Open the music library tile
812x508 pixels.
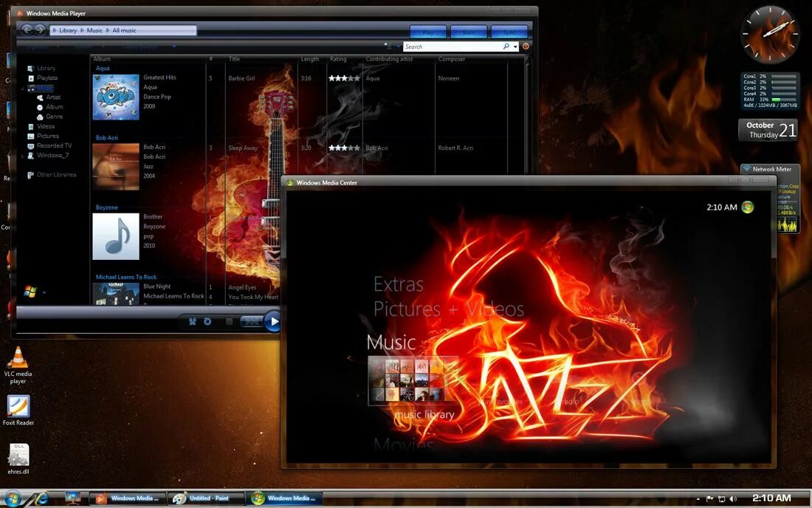[x=413, y=382]
